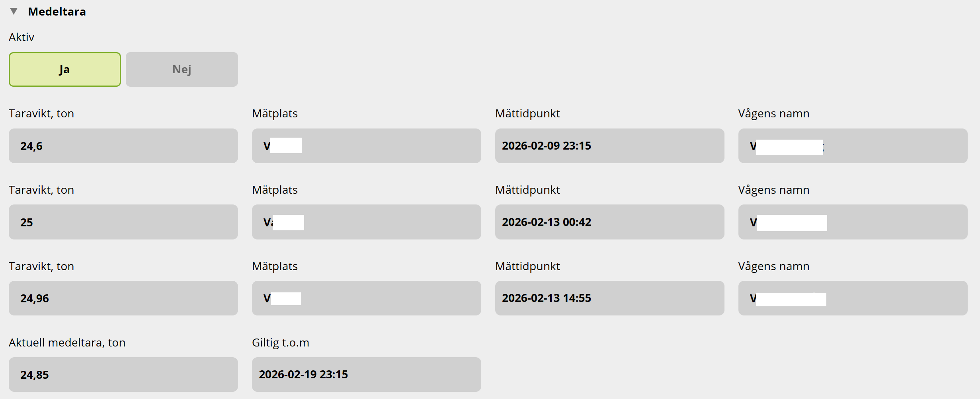Click Mätplats field beside the 24,6 taravikt
Viewport: 980px width, 399px height.
coord(366,146)
